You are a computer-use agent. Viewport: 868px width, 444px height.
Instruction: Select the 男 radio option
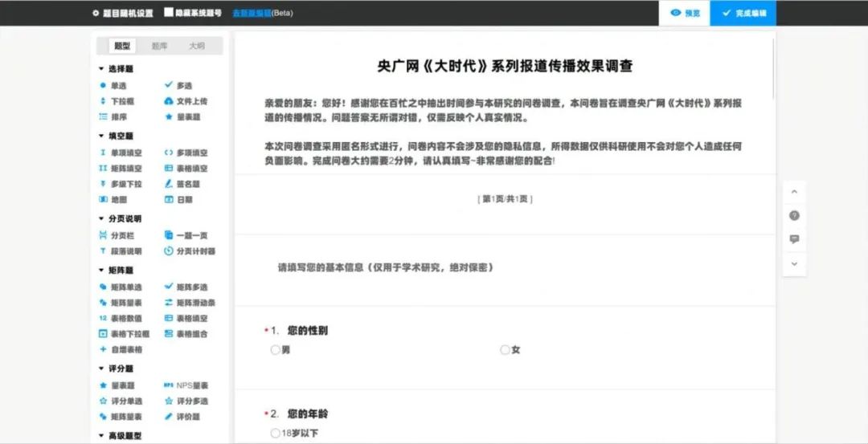coord(276,350)
